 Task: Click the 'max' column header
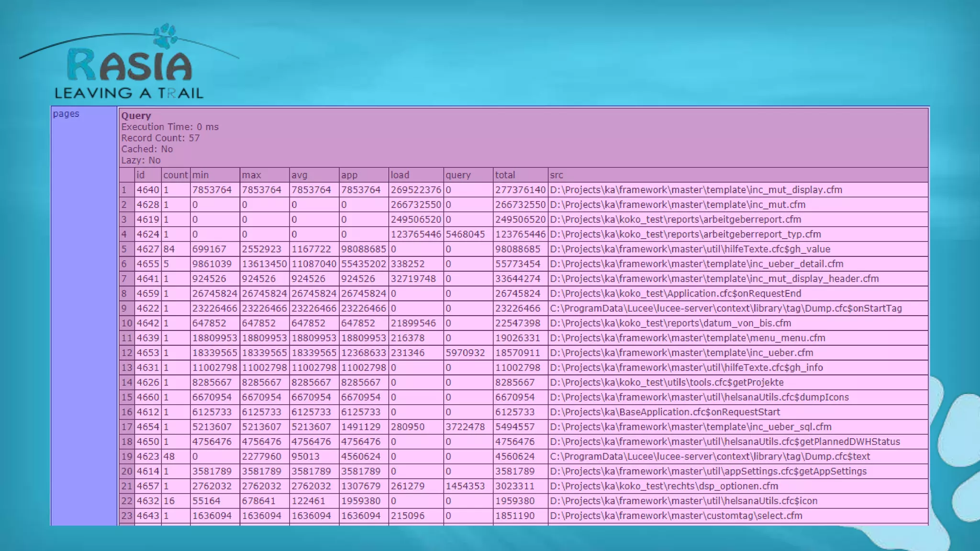(251, 175)
